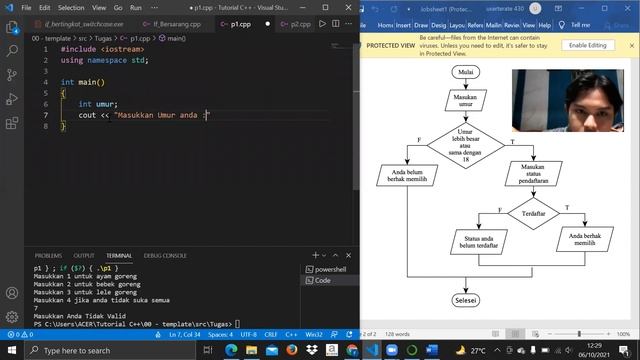
Task: Open the Search view in activity bar
Action: [x=12, y=51]
